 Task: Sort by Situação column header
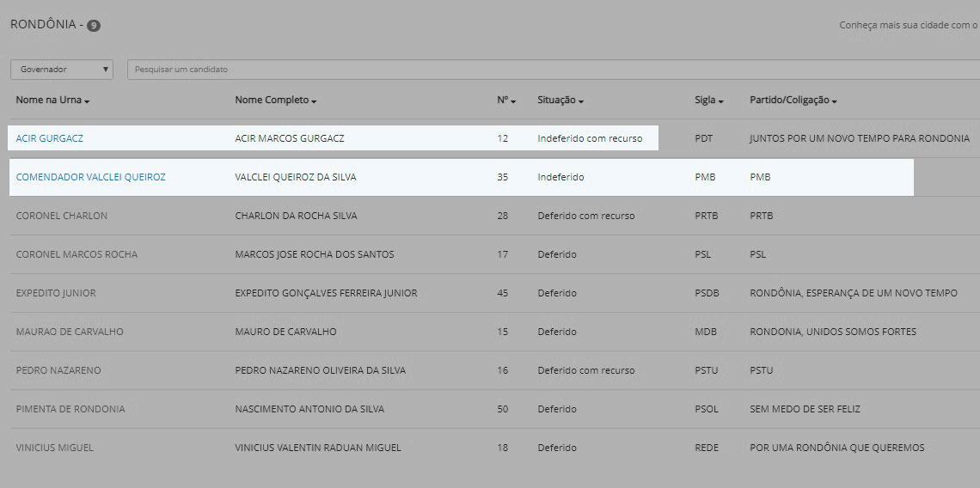click(560, 100)
